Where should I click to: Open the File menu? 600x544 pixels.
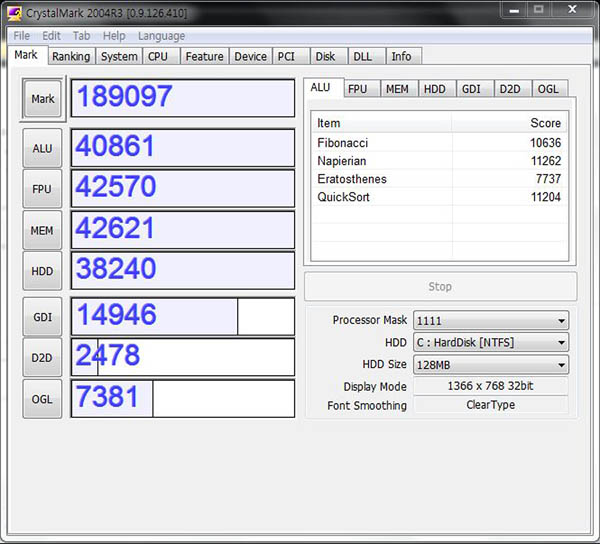coord(21,36)
